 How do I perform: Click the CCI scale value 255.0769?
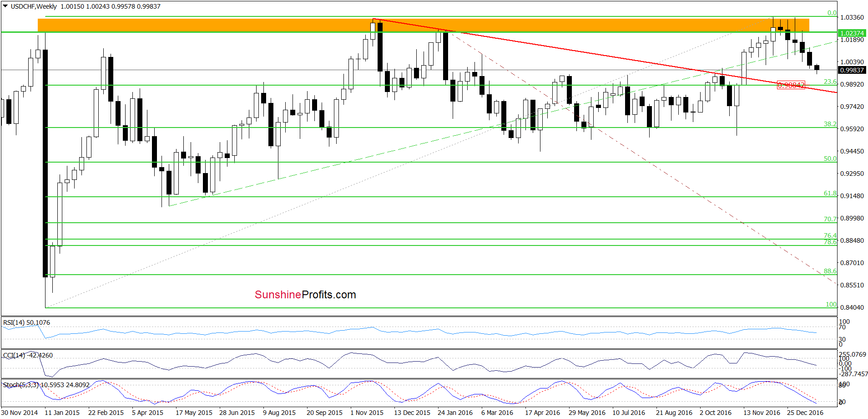click(853, 354)
